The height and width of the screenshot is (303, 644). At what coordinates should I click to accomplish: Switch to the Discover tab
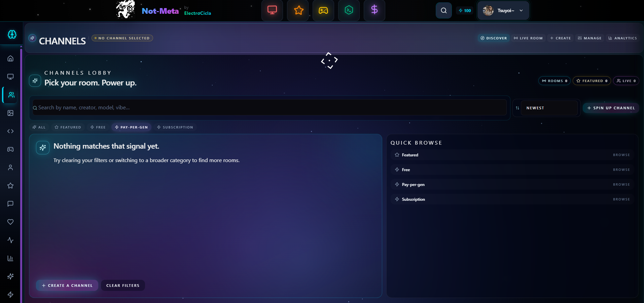[x=494, y=38]
